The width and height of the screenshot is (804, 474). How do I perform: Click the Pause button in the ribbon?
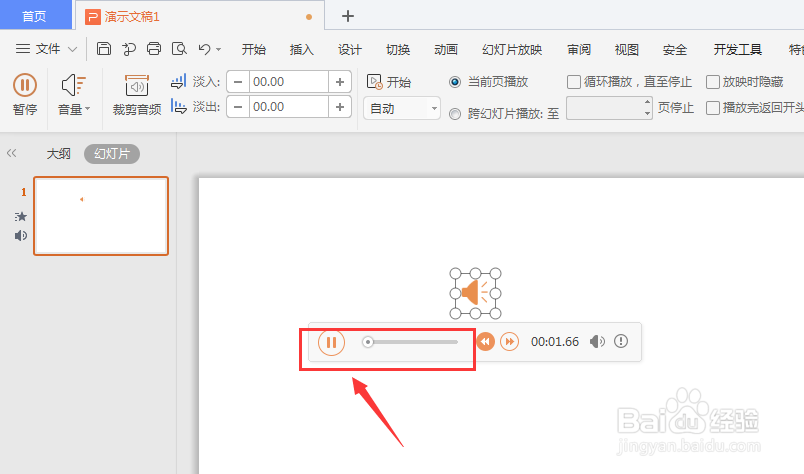(x=25, y=94)
